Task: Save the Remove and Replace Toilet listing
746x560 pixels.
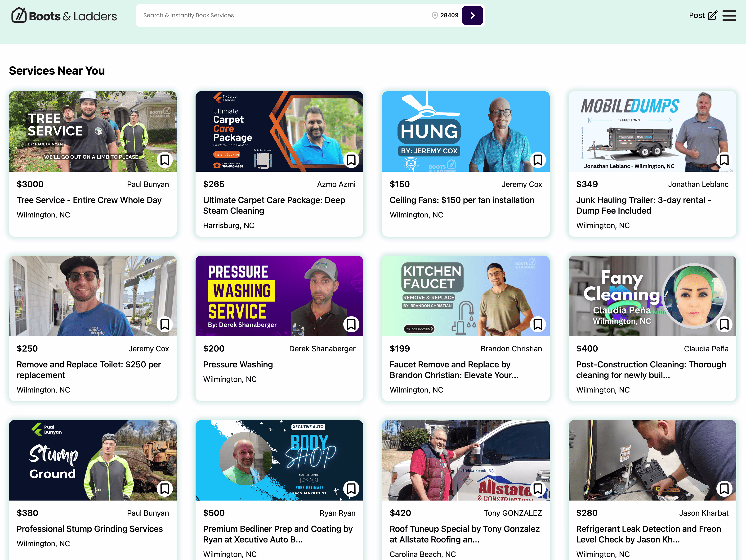Action: point(165,324)
